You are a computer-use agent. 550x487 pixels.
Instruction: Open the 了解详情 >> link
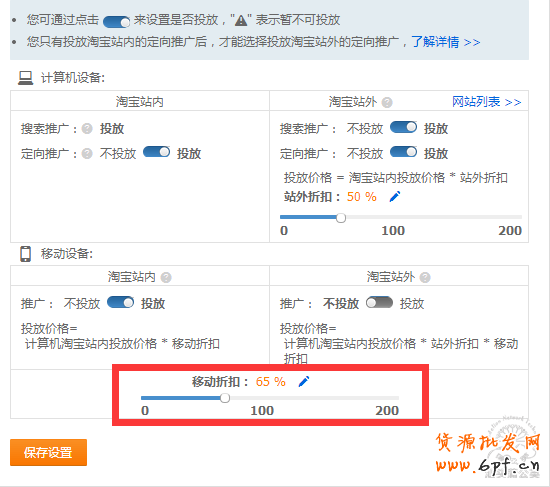coord(445,42)
